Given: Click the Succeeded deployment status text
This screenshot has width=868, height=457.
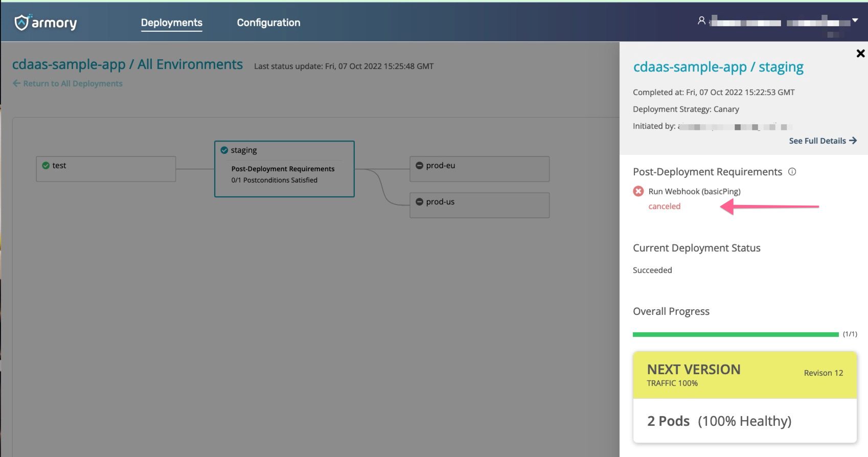Looking at the screenshot, I should click(x=652, y=270).
